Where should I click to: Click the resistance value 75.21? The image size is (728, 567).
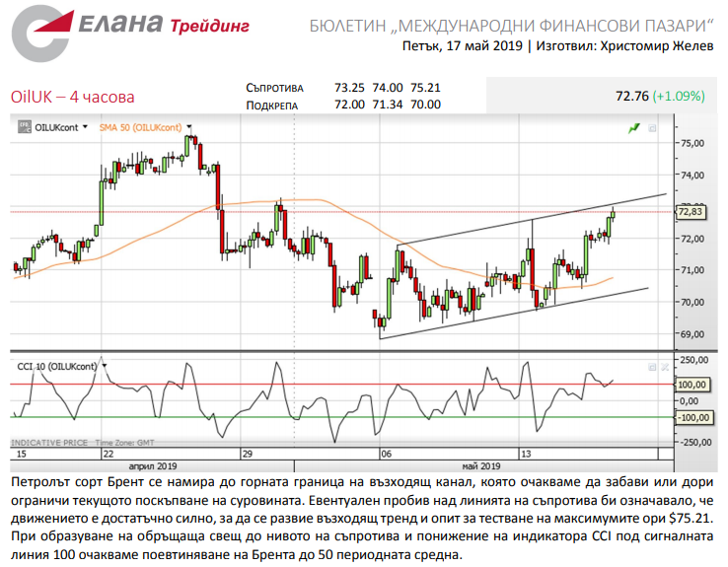point(425,88)
